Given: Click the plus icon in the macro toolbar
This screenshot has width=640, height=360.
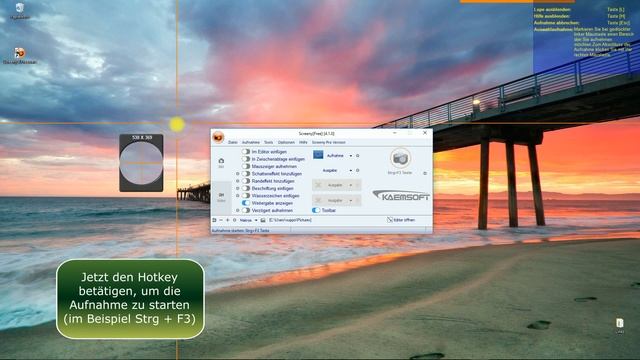Looking at the screenshot, I should (x=228, y=220).
